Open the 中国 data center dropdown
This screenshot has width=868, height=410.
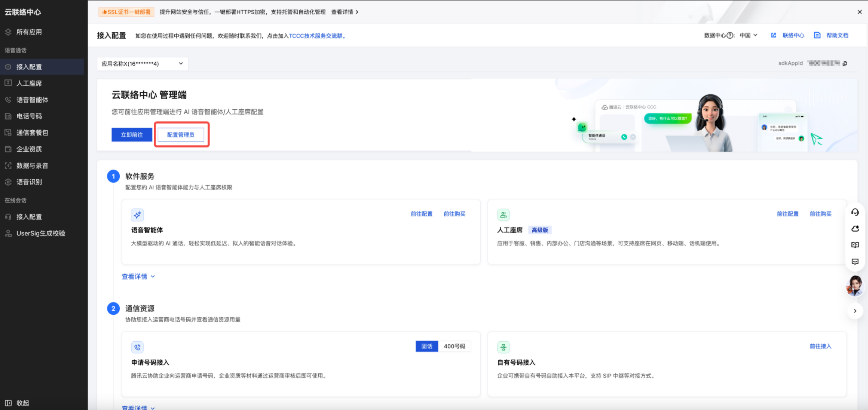(x=748, y=35)
